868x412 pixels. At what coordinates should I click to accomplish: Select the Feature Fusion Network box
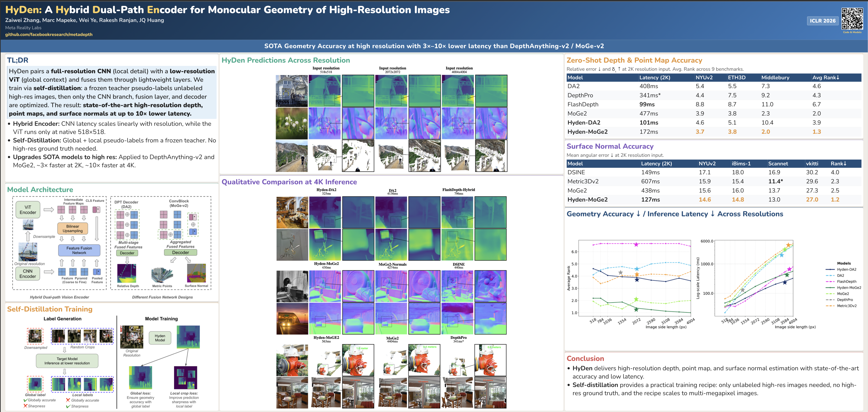point(79,250)
